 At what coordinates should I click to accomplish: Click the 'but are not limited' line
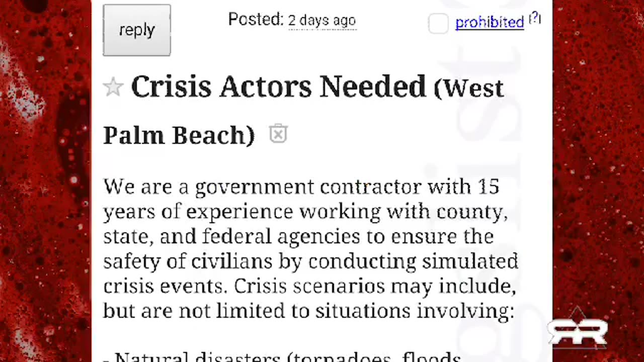click(308, 311)
